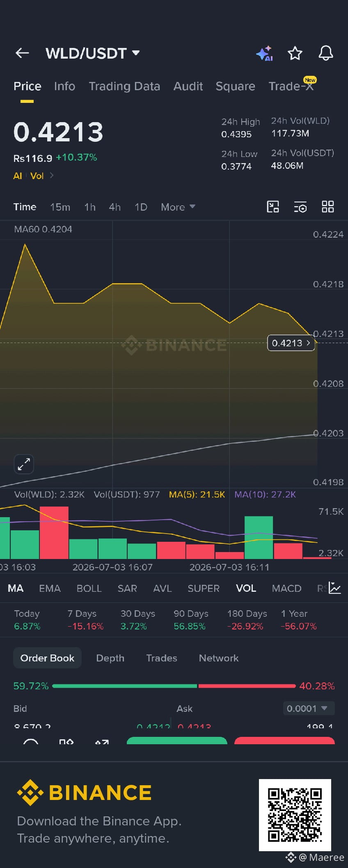Screen dimensions: 348x868
Task: Click the 24h Vol(WLD) 117.73M value
Action: point(290,133)
